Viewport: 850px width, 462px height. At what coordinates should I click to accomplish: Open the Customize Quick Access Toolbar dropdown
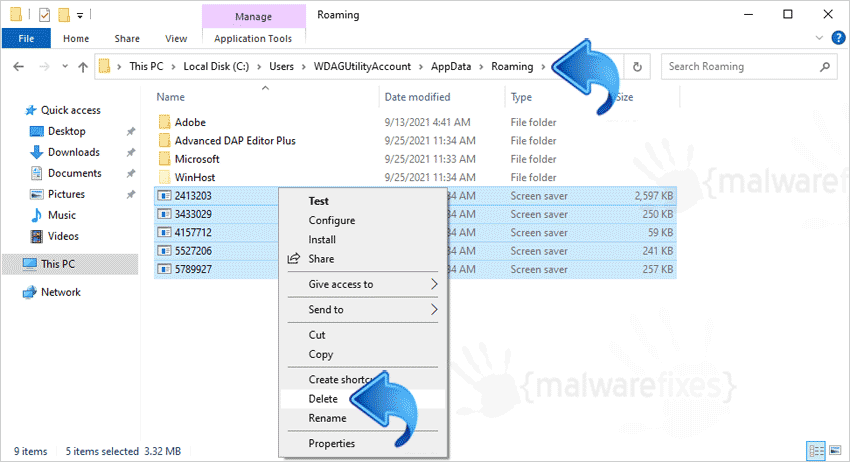(x=80, y=16)
